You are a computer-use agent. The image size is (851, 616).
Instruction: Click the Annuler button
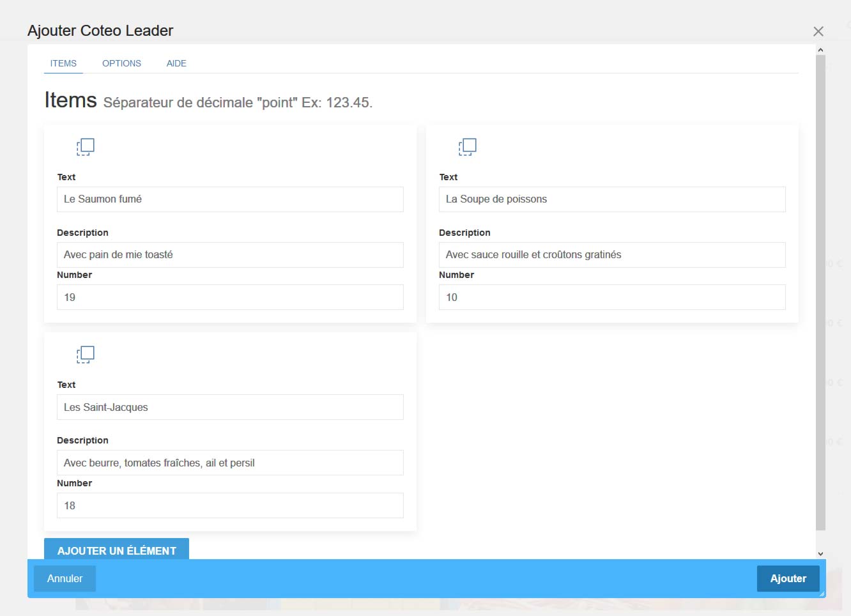[65, 578]
